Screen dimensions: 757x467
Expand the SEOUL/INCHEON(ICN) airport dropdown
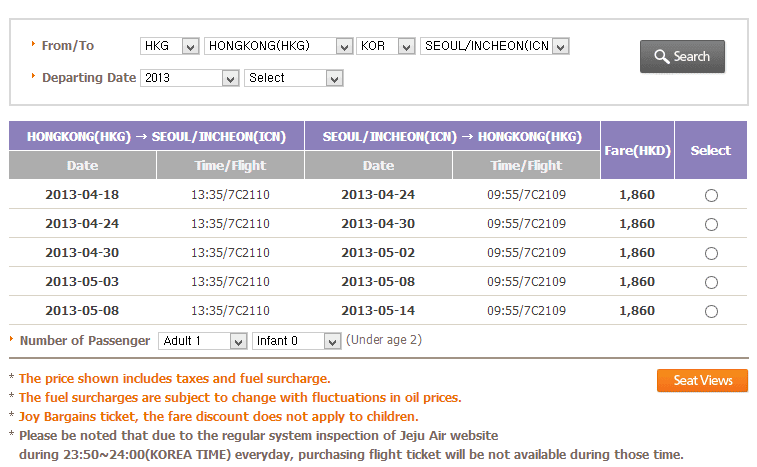pos(495,46)
